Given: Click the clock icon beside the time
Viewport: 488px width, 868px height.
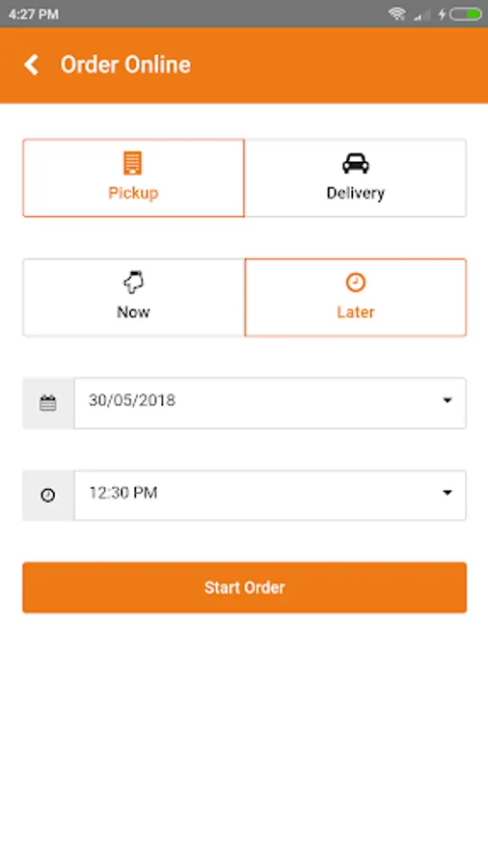Looking at the screenshot, I should click(48, 496).
